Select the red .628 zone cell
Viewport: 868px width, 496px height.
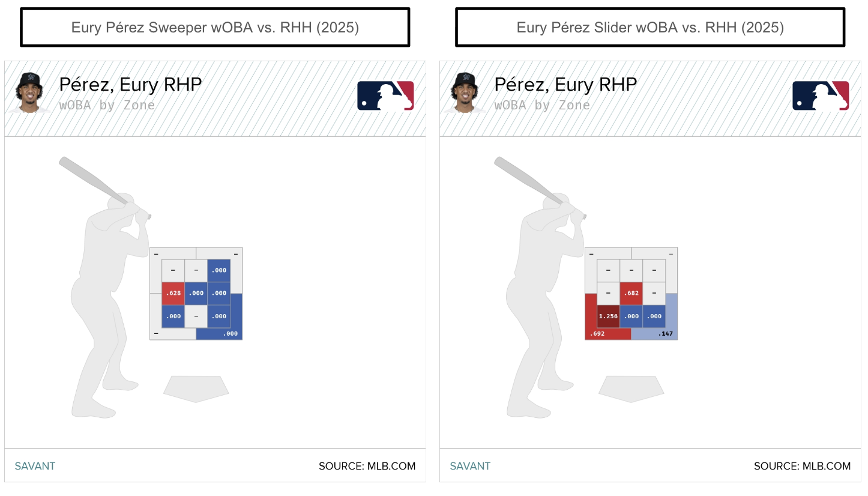point(173,294)
